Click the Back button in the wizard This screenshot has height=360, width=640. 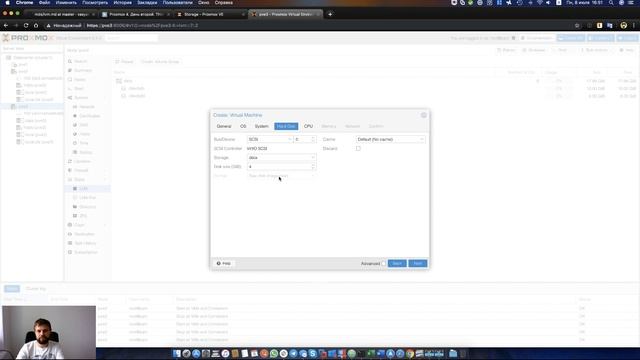397,264
